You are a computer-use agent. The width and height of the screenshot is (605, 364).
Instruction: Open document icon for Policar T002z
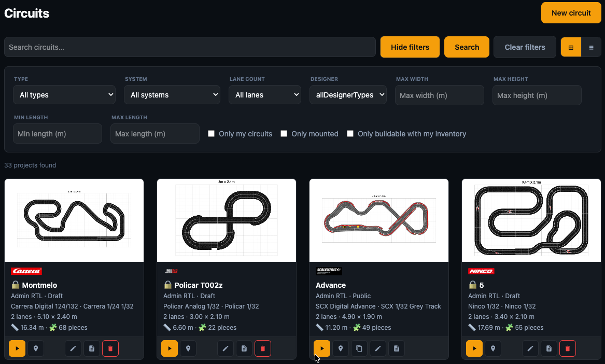click(244, 348)
